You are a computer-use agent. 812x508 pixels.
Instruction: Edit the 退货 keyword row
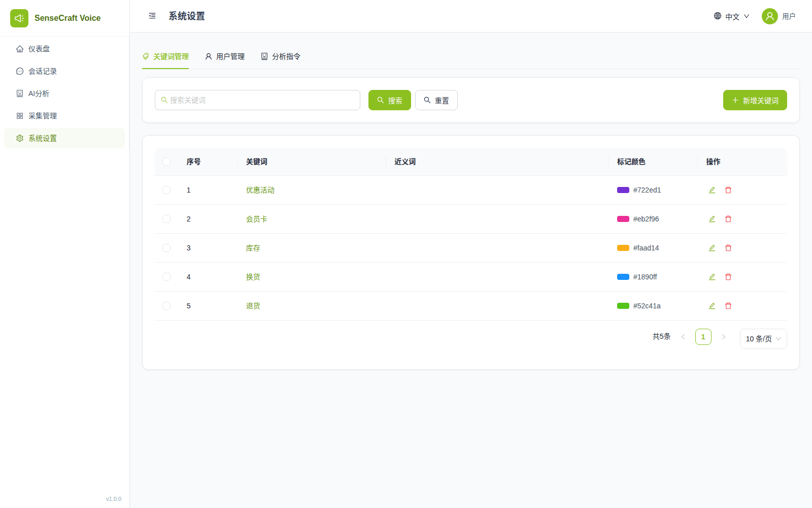[712, 306]
